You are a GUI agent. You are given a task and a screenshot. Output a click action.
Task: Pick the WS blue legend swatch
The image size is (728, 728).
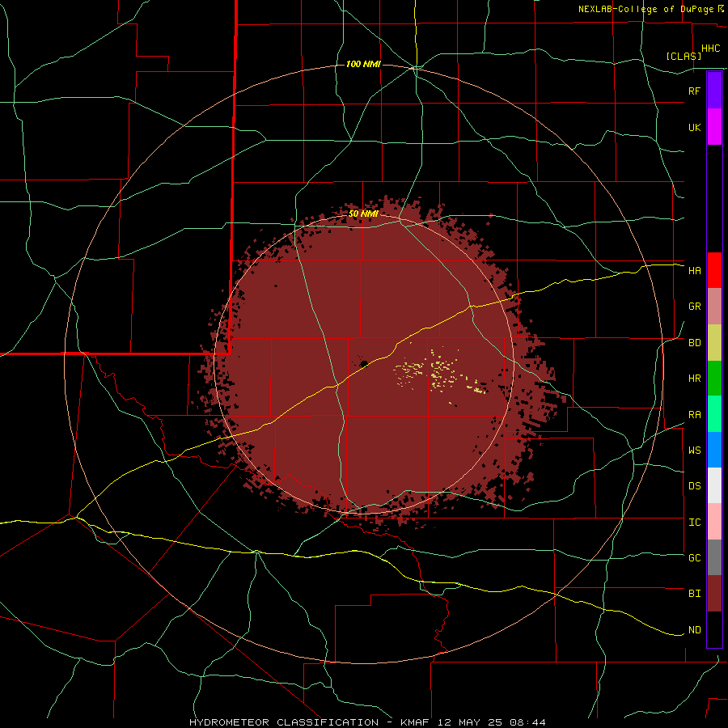tap(714, 450)
